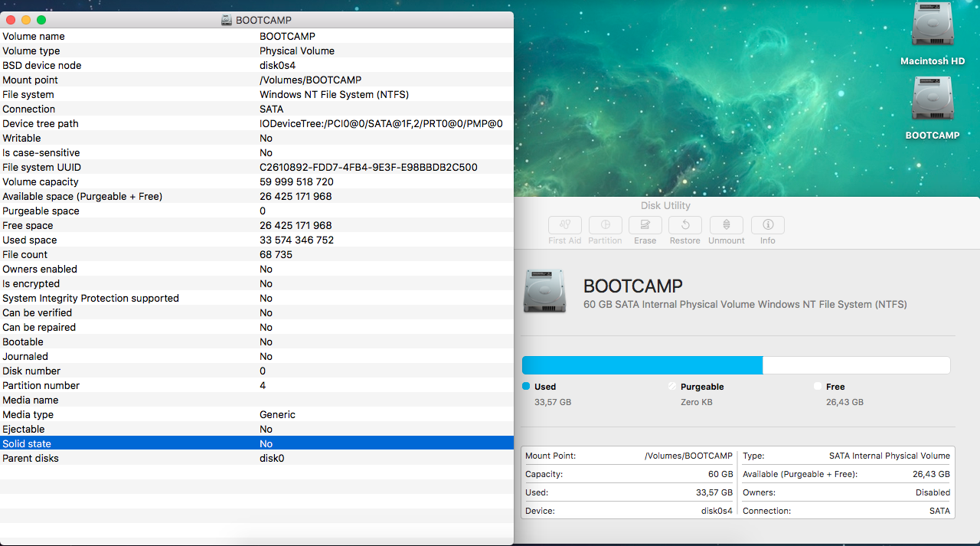The height and width of the screenshot is (546, 980).
Task: Select the BSD device node row
Action: click(x=256, y=65)
